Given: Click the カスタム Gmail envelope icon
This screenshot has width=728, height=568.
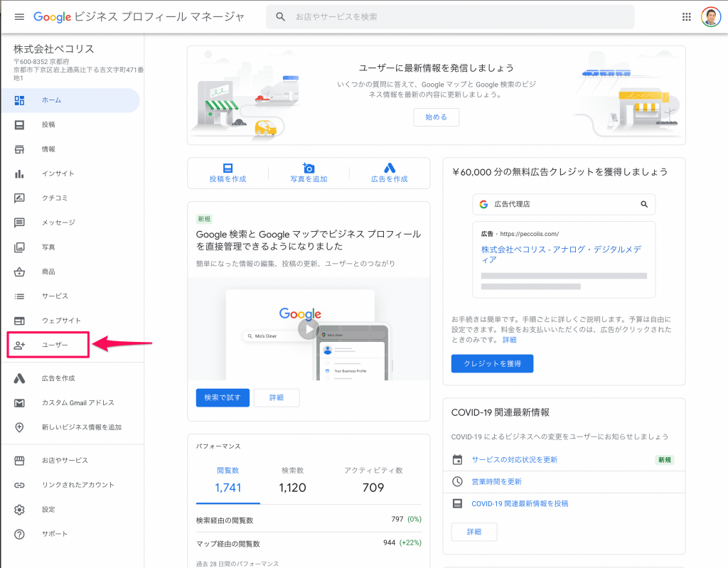Looking at the screenshot, I should (19, 403).
